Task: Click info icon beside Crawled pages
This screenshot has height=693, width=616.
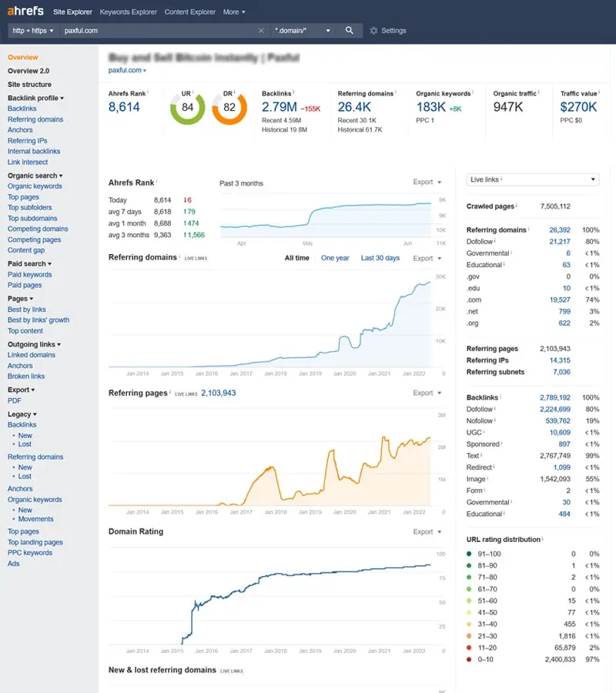Action: (x=517, y=206)
